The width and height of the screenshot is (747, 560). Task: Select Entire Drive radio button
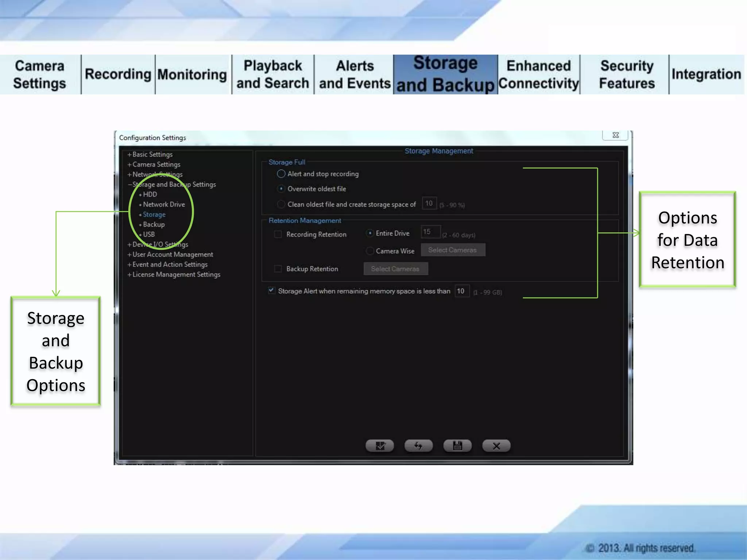(370, 233)
